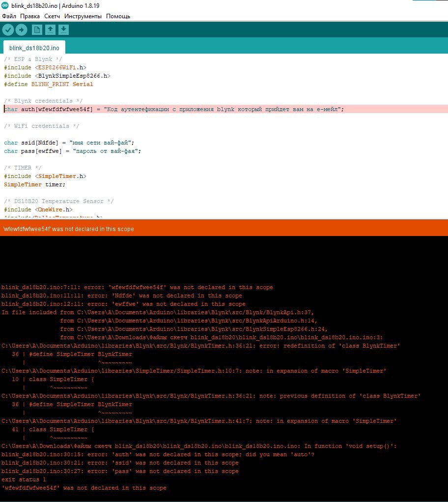Click the 'auth' did you mean 'auto' error
Screen dimensions: 448x502
click(158, 454)
